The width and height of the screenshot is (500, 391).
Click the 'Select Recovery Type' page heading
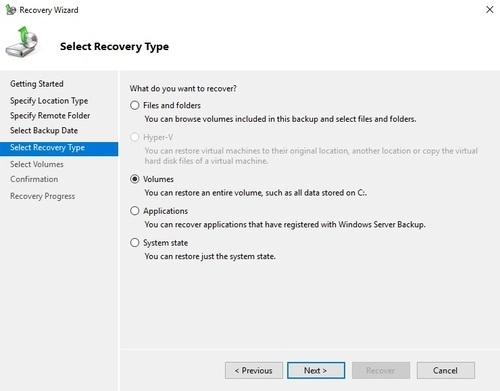pos(114,47)
